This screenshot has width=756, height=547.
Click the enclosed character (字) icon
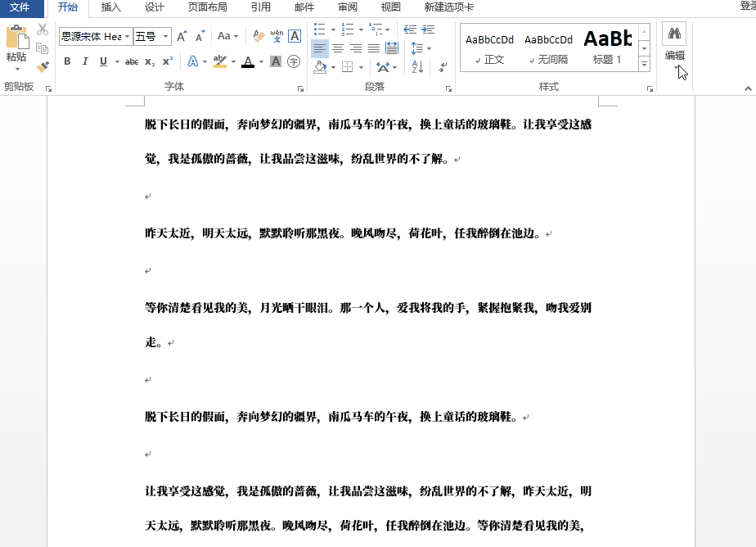tap(294, 61)
